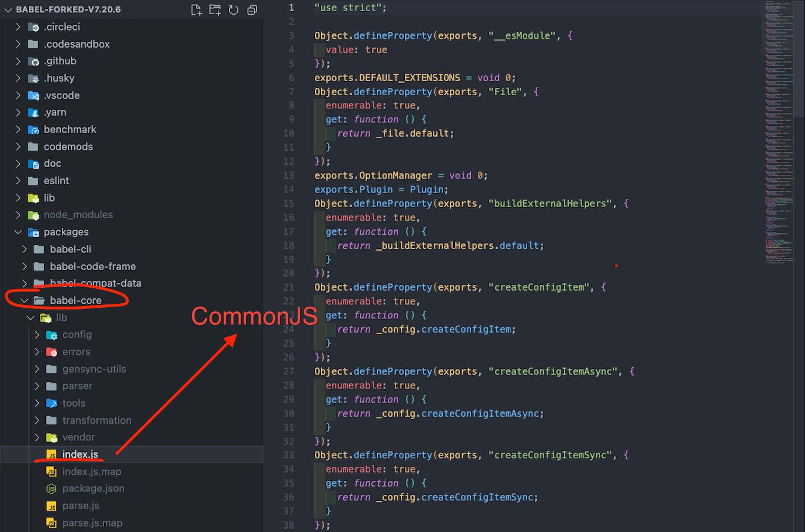This screenshot has width=805, height=532.
Task: Click "buildExternalHelpers" string on line 15
Action: click(x=550, y=204)
